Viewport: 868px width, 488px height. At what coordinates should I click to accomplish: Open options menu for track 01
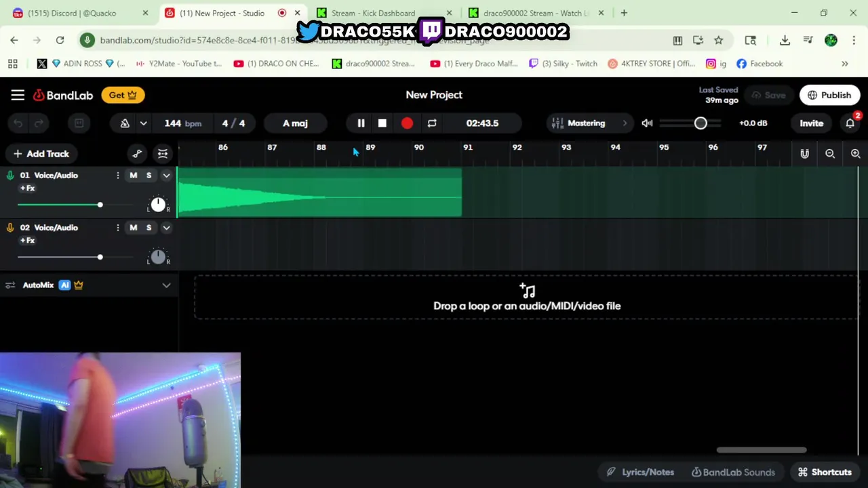tap(117, 176)
